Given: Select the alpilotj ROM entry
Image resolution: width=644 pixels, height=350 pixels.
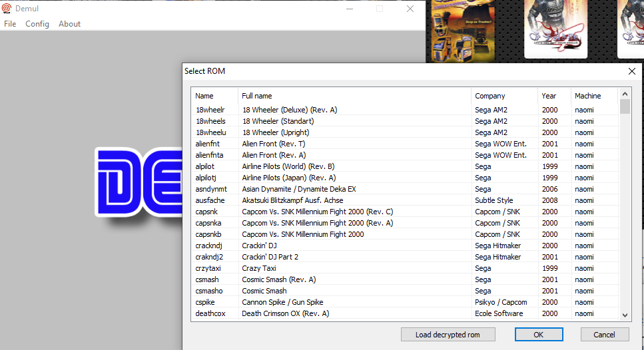Looking at the screenshot, I should coord(405,178).
